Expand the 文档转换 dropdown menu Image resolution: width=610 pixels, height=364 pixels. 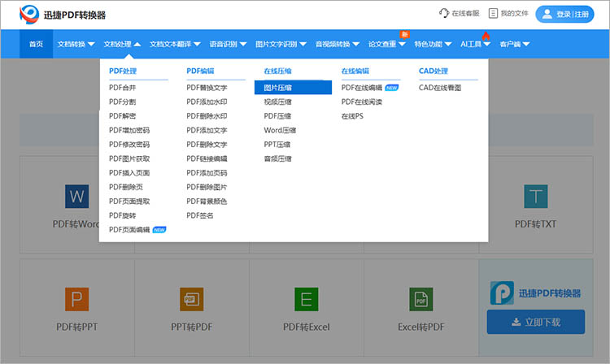click(76, 45)
